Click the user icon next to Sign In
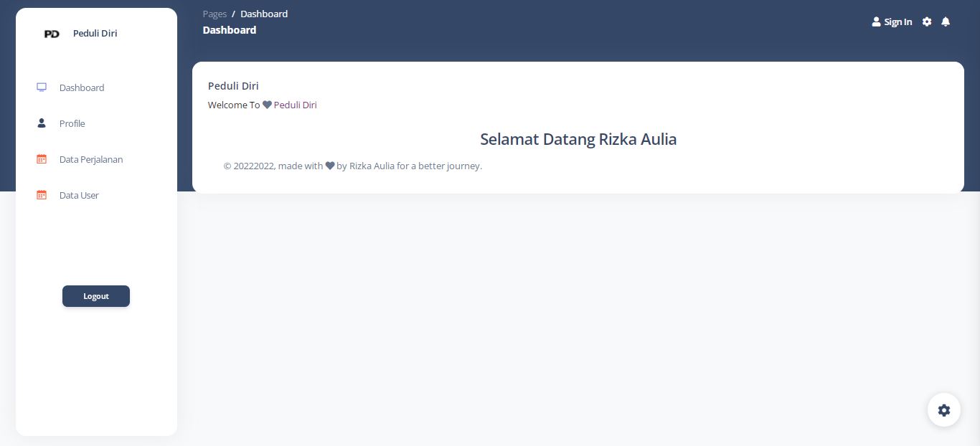 (x=876, y=22)
